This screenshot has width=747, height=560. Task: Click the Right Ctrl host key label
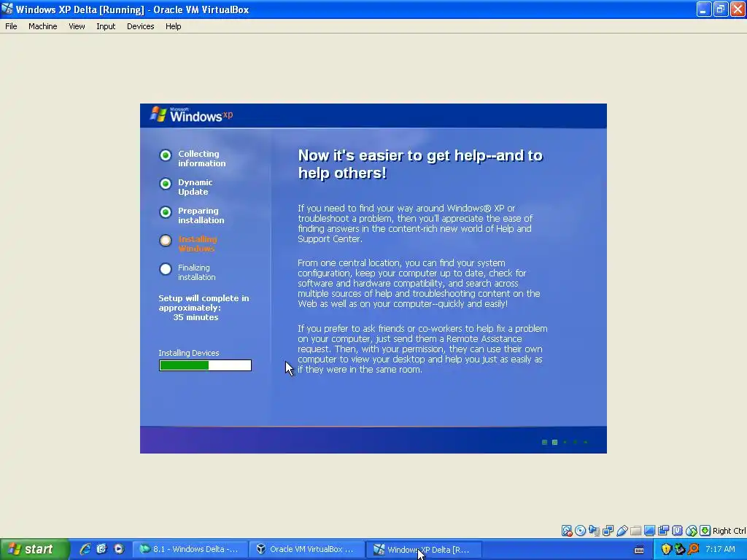pos(729,531)
